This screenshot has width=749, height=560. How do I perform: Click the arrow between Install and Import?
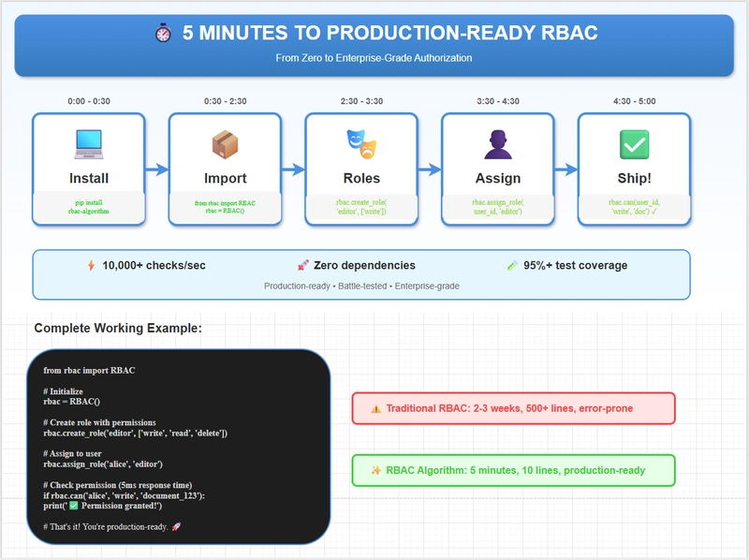(x=156, y=169)
